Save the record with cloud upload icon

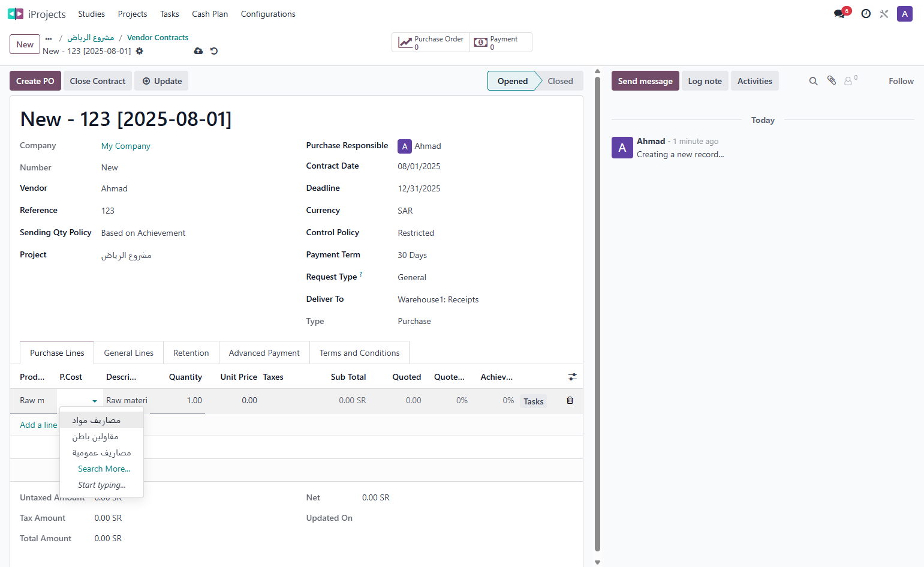198,51
